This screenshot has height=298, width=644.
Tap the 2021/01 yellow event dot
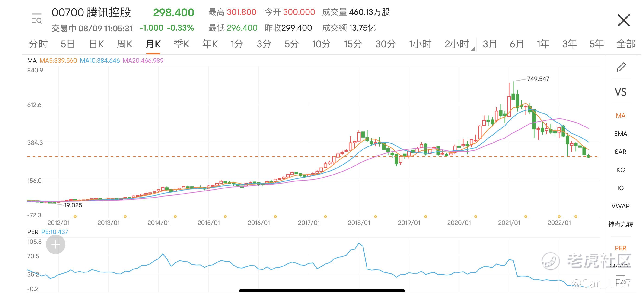click(526, 217)
